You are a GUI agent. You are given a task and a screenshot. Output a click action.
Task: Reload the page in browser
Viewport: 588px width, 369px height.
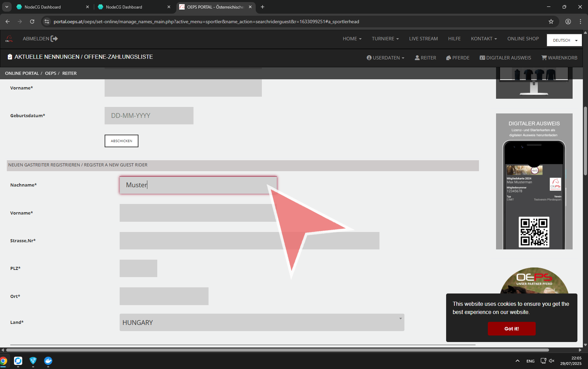32,22
